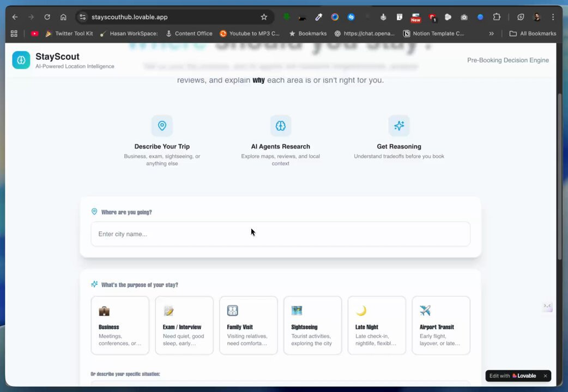Open the camera extension icon
This screenshot has width=568, height=392.
coord(464,17)
